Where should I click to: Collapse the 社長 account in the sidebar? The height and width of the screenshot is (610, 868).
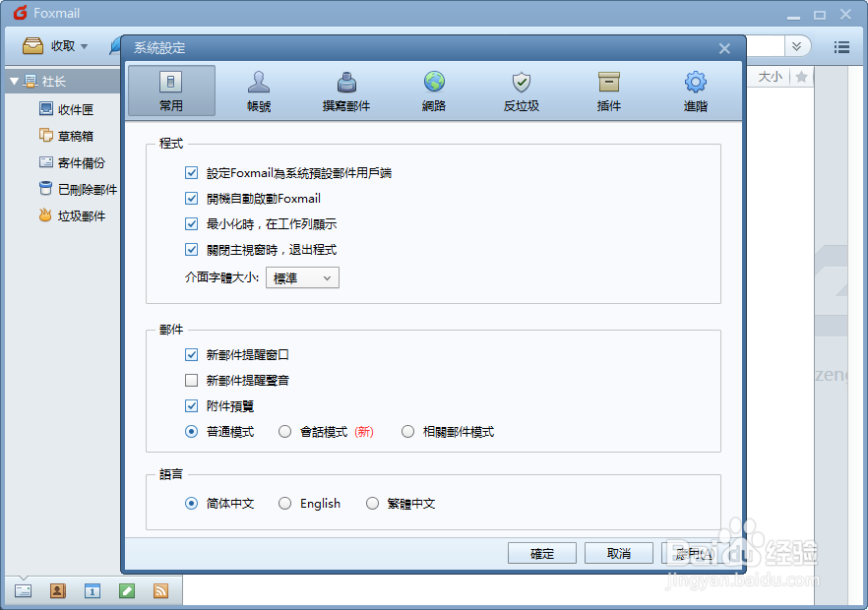(12, 81)
